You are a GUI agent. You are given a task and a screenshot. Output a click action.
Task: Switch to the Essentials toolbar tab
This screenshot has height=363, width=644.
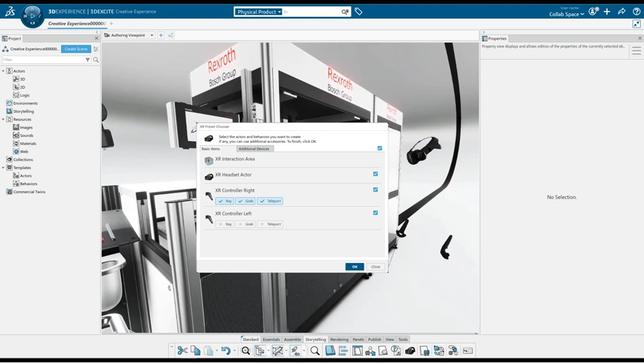pyautogui.click(x=271, y=340)
